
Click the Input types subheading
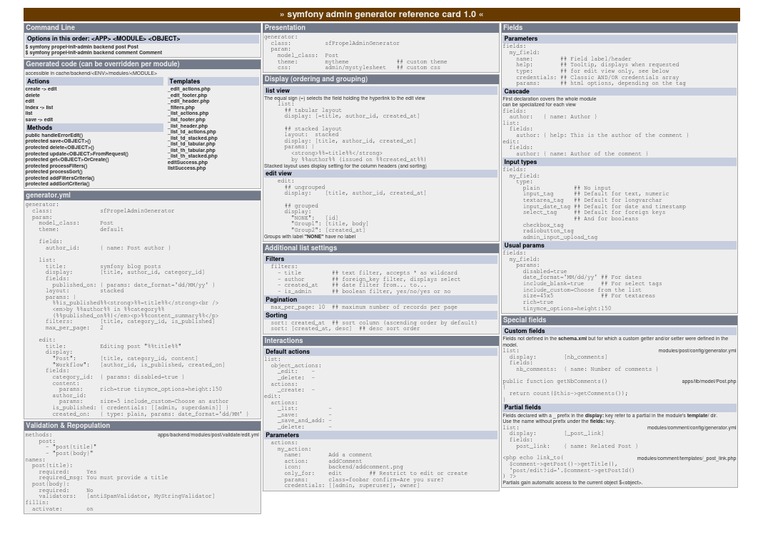click(523, 161)
